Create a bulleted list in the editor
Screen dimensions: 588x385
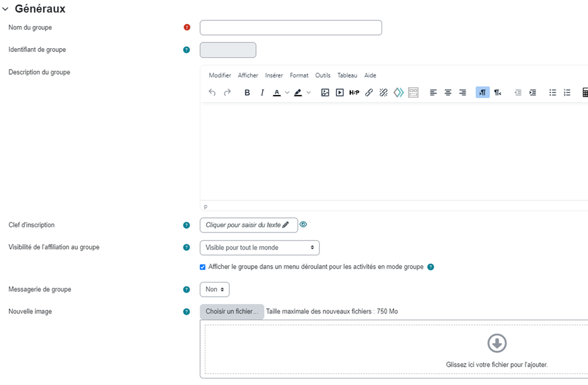tap(553, 92)
